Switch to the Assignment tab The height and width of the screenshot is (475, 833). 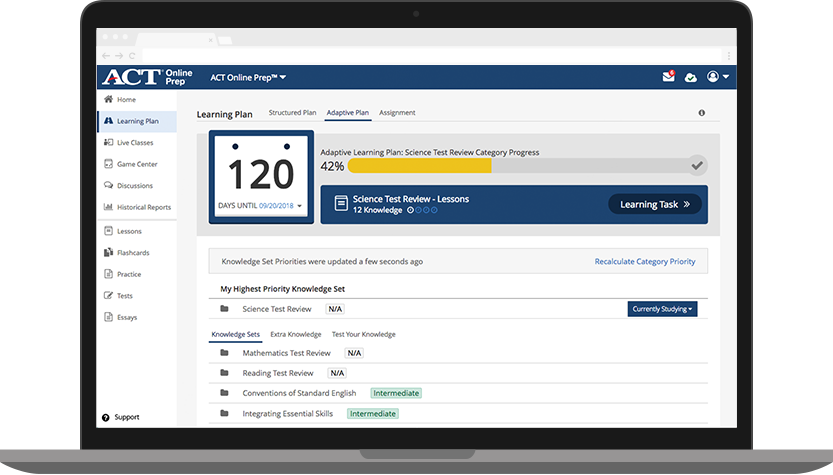397,113
